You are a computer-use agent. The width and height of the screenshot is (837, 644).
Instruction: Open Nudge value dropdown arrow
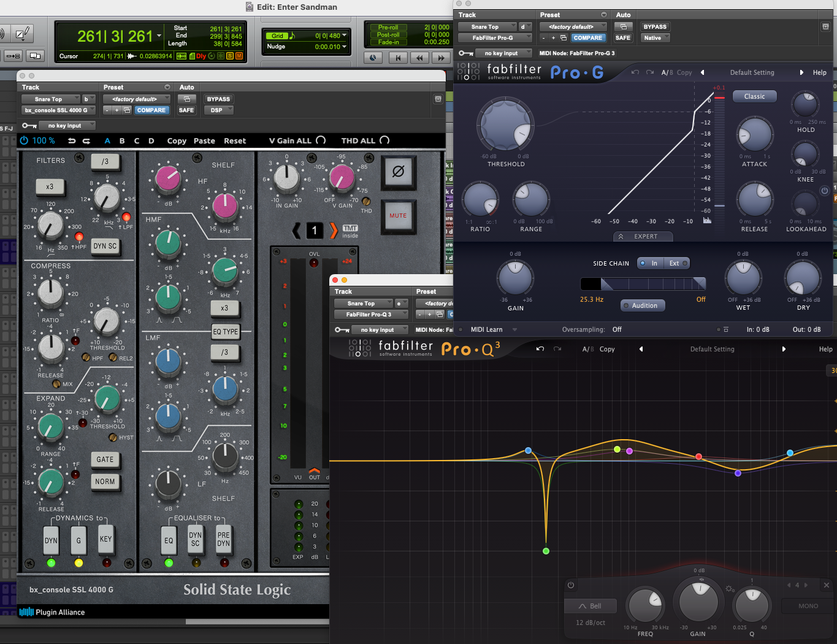[344, 47]
